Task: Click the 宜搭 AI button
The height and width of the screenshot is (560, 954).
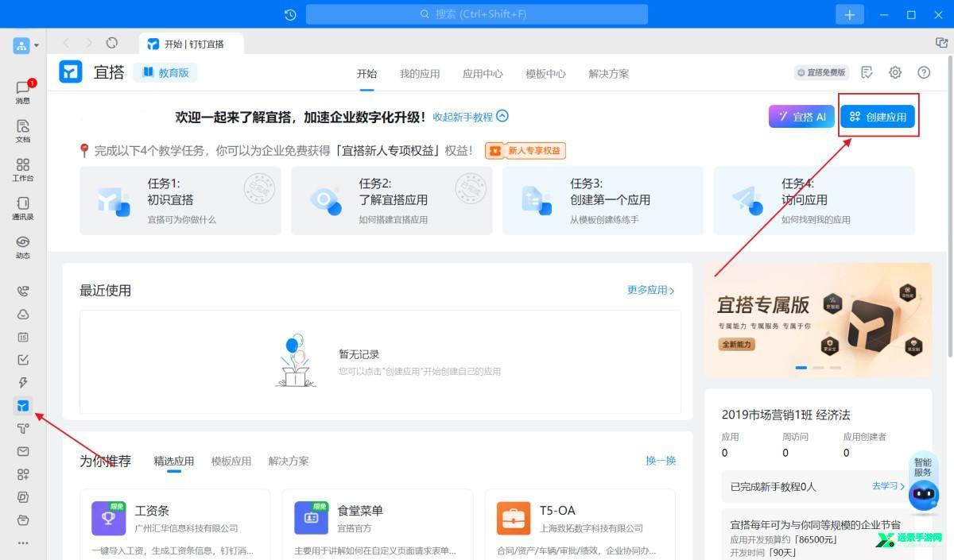Action: [801, 117]
